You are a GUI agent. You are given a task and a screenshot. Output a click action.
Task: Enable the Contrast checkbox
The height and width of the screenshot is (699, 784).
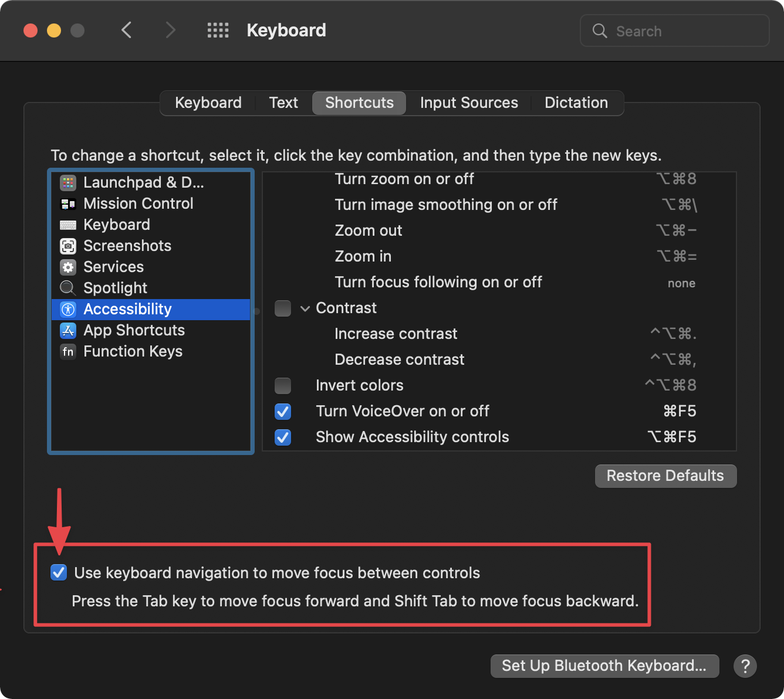click(x=282, y=308)
